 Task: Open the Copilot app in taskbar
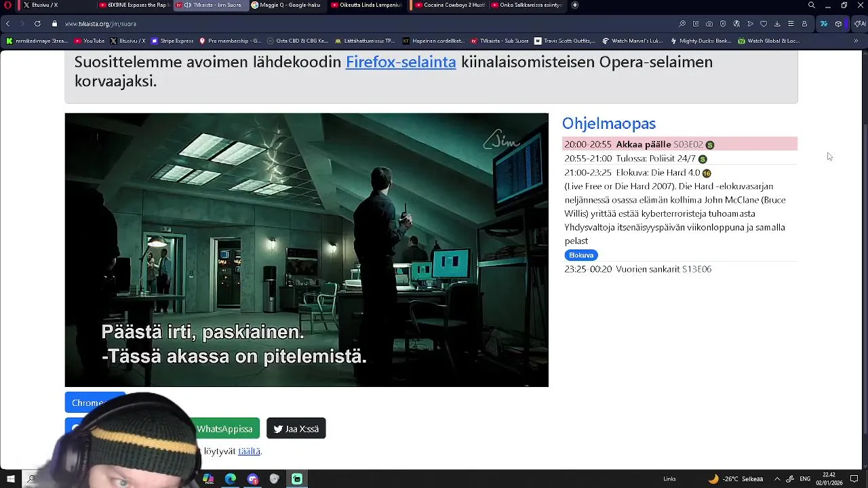pos(208,479)
